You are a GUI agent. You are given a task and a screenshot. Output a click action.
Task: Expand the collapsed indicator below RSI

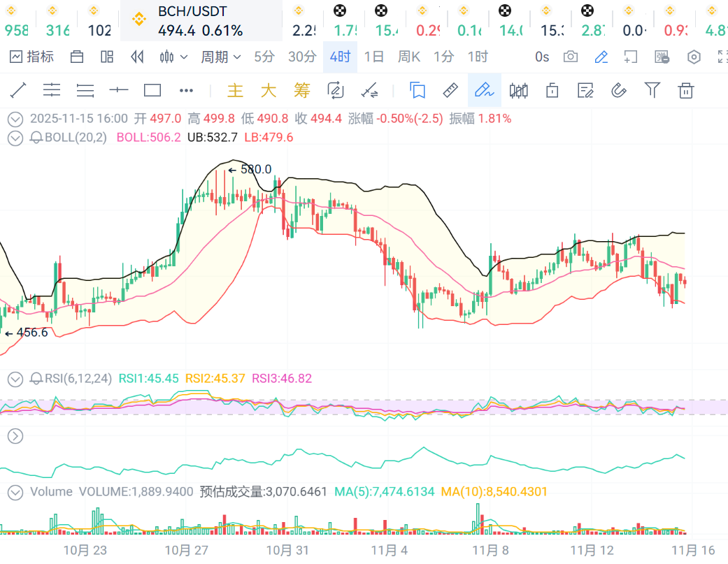click(15, 436)
